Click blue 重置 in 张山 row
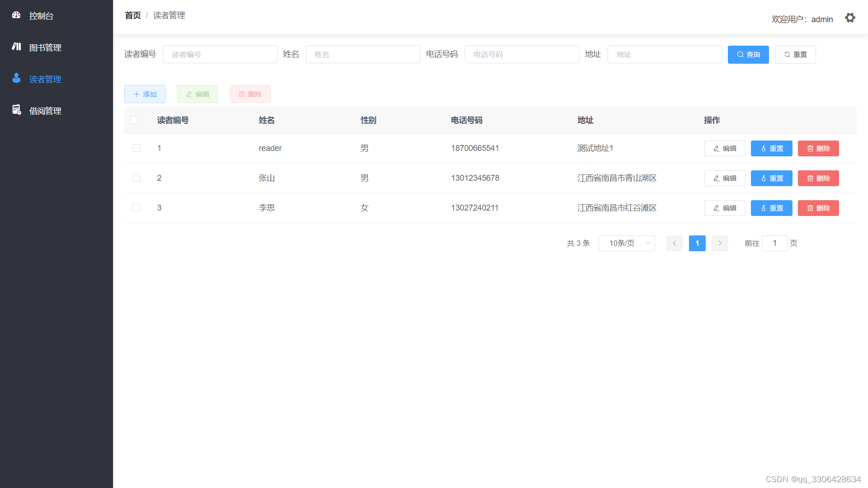The height and width of the screenshot is (488, 868). tap(772, 178)
